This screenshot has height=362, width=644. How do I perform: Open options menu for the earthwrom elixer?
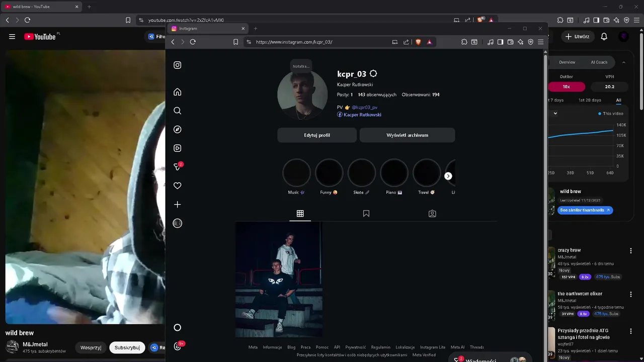point(631,294)
